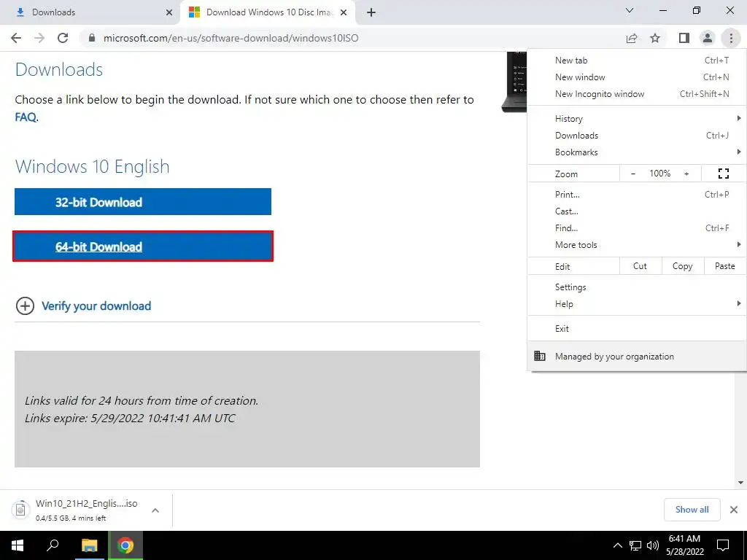Viewport: 747px width, 560px height.
Task: Click the page scrollbar down arrow
Action: click(740, 483)
